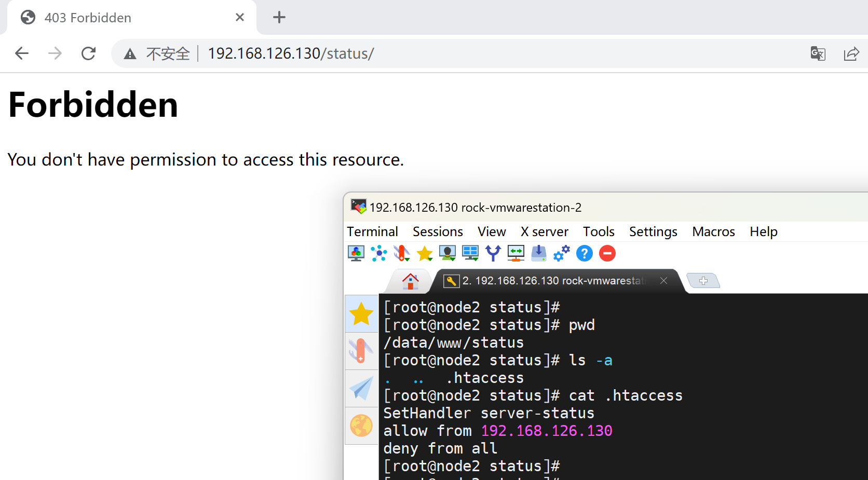Click the red Exit icon

(607, 253)
